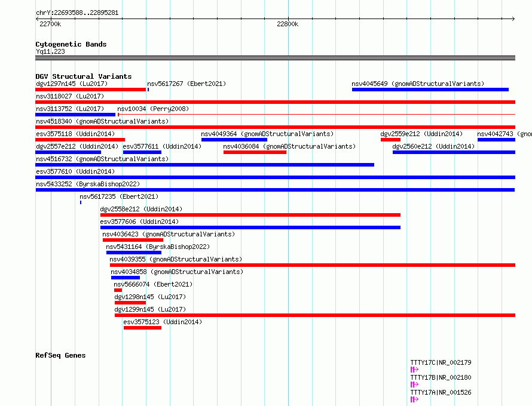Image resolution: width=532 pixels, height=406 pixels.
Task: Click the chrY:22693588..22895281 coordinate text
Action: point(77,13)
